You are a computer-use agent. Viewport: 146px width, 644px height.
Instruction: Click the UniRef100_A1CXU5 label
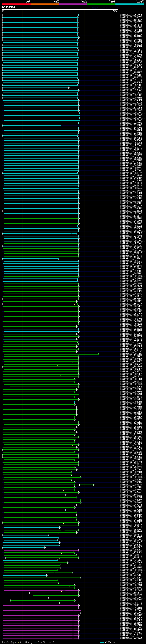coord(131,404)
